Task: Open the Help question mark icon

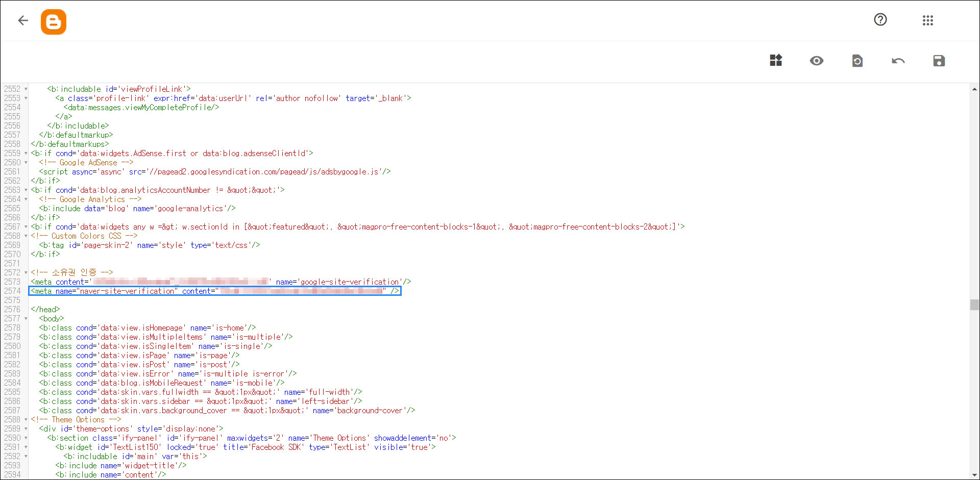Action: tap(880, 19)
